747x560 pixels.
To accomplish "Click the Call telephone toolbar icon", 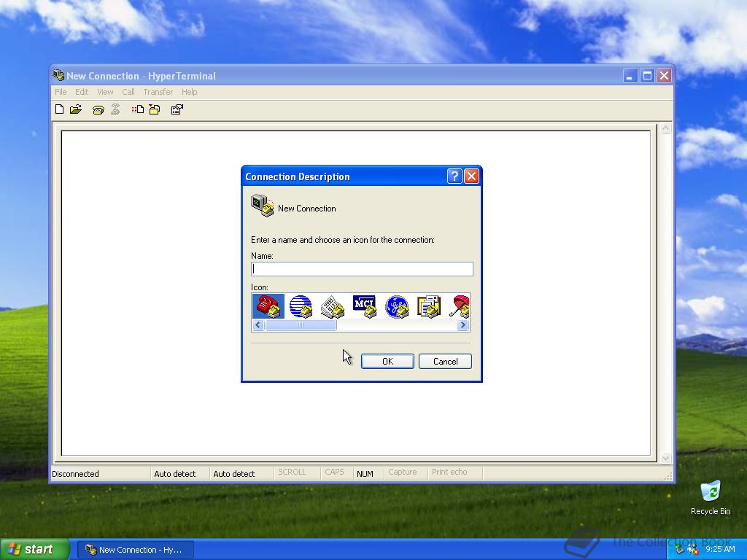I will click(x=98, y=110).
